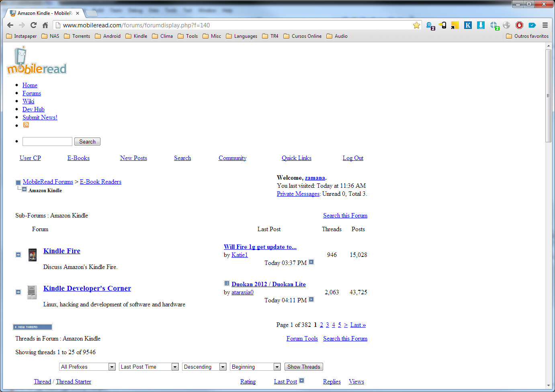Image resolution: width=555 pixels, height=392 pixels.
Task: Open the blue ghost extension with badge 2
Action: pyautogui.click(x=430, y=25)
